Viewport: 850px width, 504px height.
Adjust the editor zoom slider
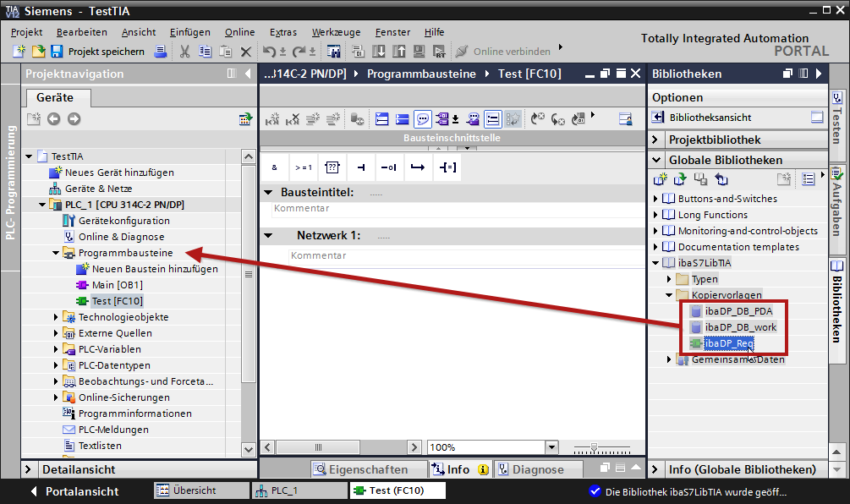click(x=594, y=447)
